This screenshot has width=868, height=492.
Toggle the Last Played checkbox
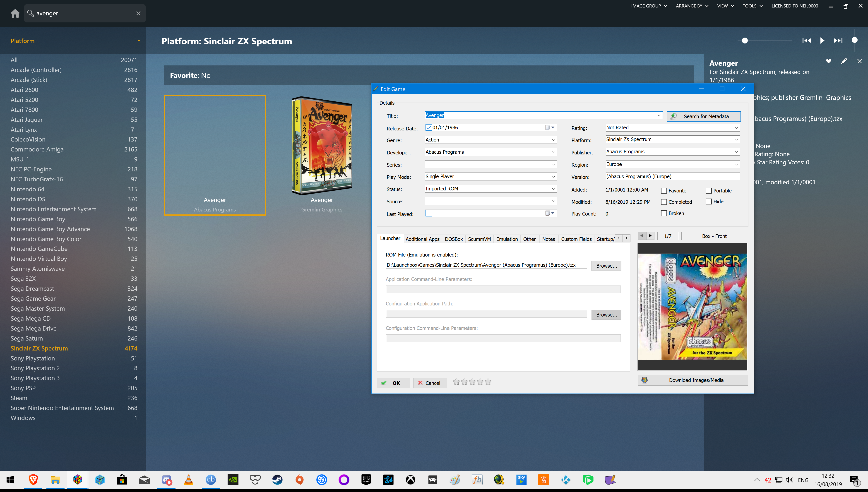429,213
